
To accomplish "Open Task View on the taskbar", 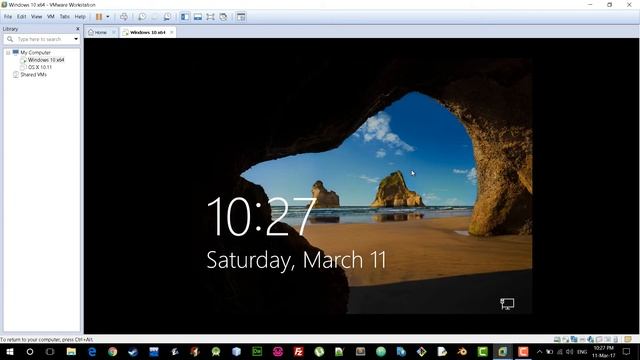I will [x=50, y=351].
